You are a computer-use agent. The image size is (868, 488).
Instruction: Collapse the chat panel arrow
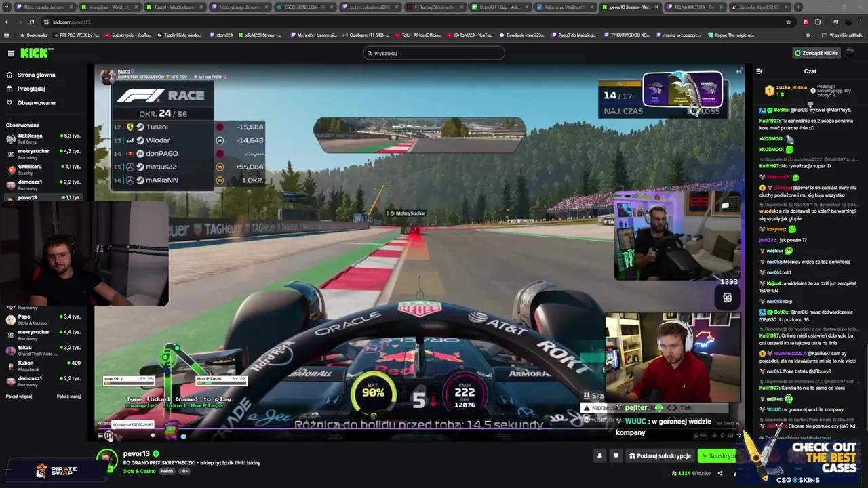click(x=759, y=71)
